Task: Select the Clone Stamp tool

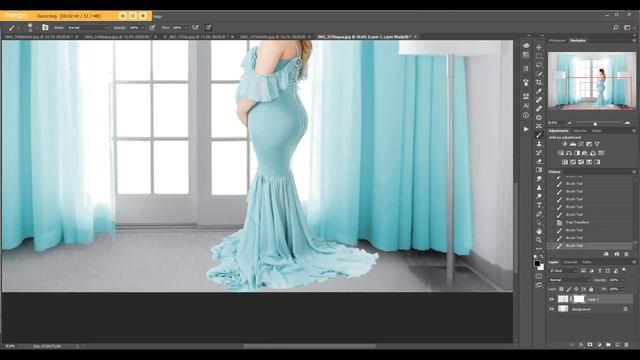Action: click(x=539, y=144)
